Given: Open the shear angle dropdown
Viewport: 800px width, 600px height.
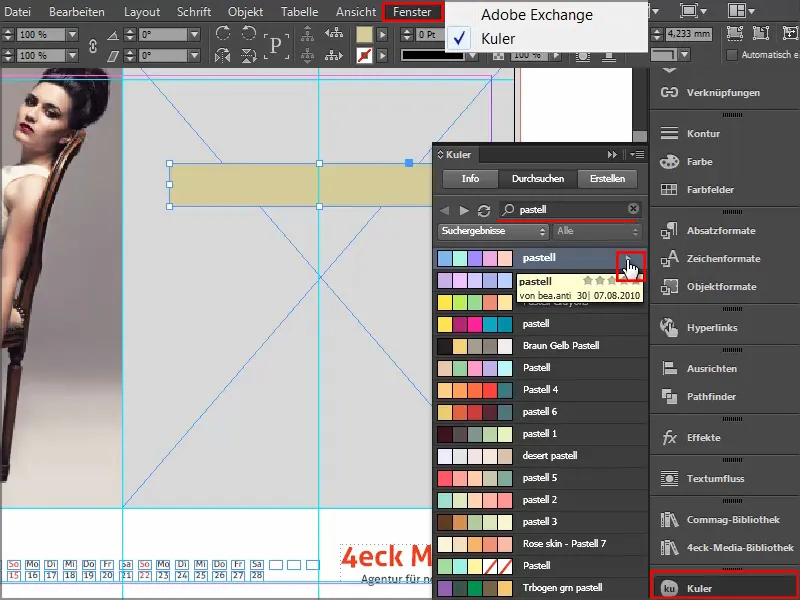Looking at the screenshot, I should click(x=194, y=55).
